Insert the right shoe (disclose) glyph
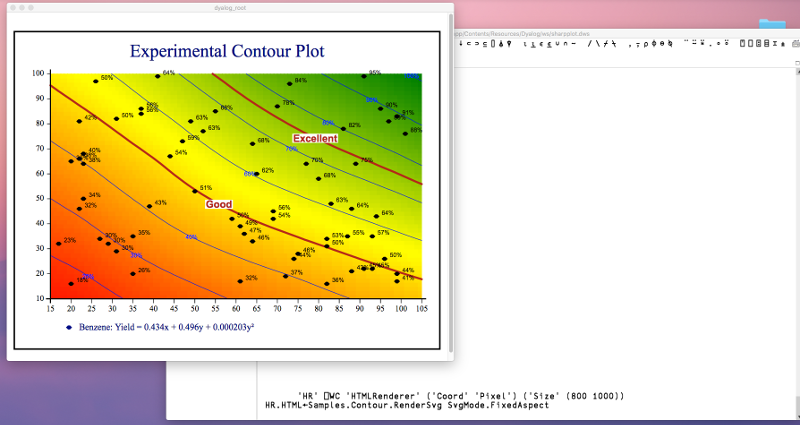The height and width of the screenshot is (425, 800). click(x=477, y=44)
